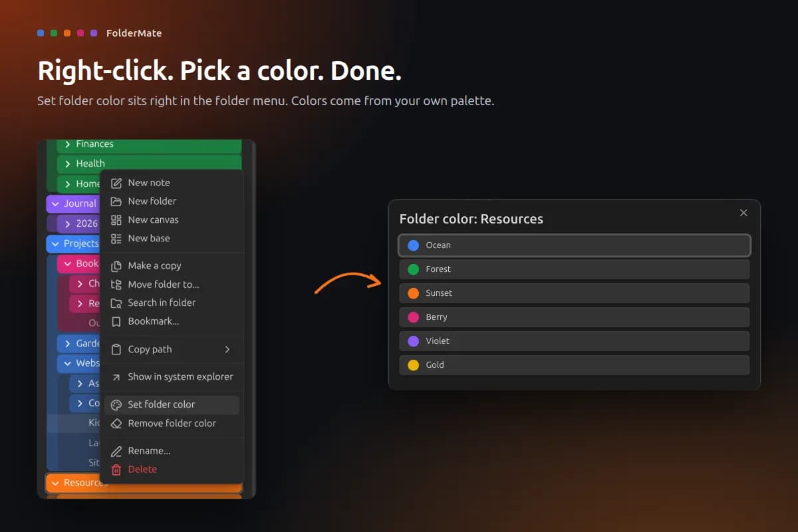This screenshot has height=532, width=798.
Task: Click the New base icon
Action: [116, 239]
